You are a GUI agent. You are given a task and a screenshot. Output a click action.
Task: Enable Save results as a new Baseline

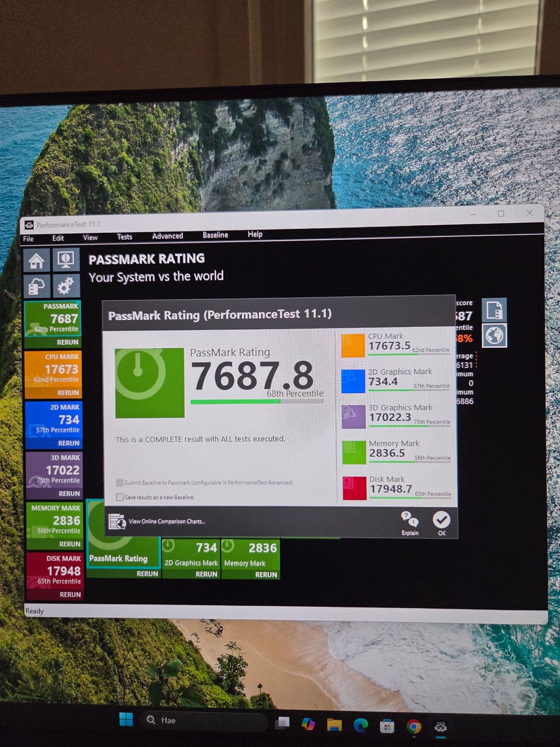point(120,497)
